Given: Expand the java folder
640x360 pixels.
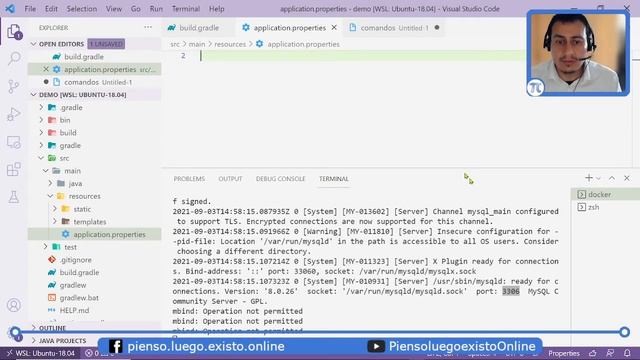Looking at the screenshot, I should (x=51, y=183).
